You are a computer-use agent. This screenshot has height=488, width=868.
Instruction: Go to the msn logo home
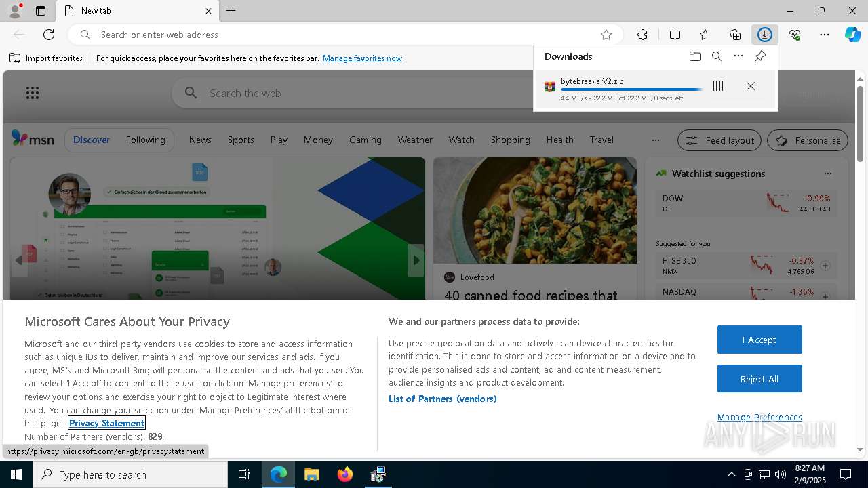pyautogui.click(x=33, y=139)
